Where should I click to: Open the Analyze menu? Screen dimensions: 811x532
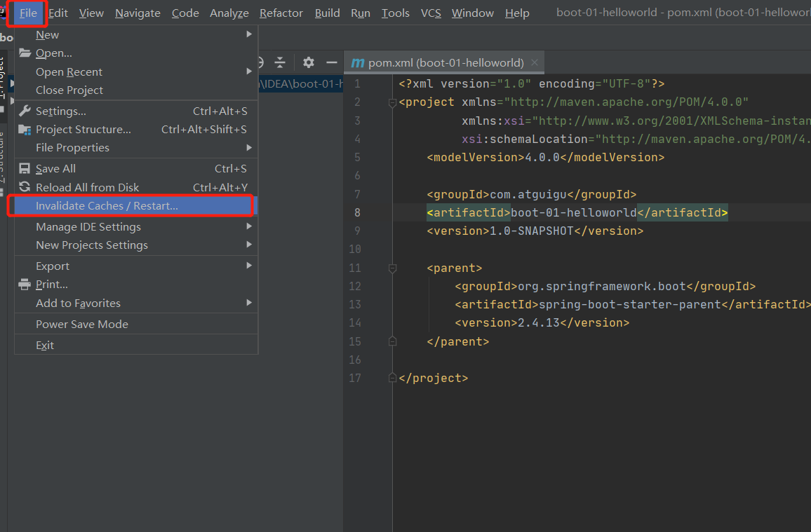pos(229,13)
